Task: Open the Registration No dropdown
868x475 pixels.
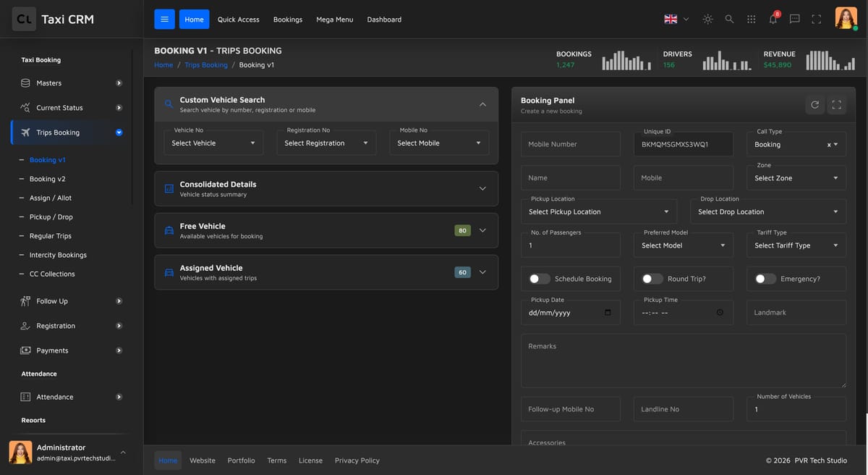Action: [x=326, y=143]
